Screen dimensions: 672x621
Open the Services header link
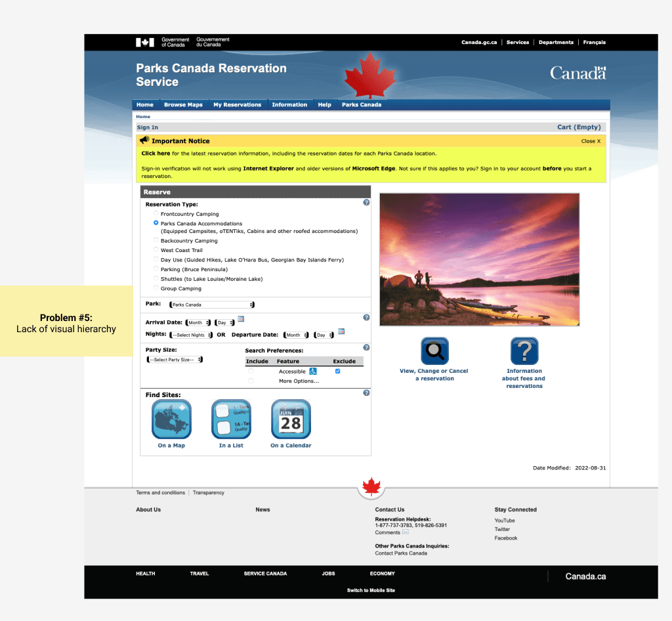point(518,42)
